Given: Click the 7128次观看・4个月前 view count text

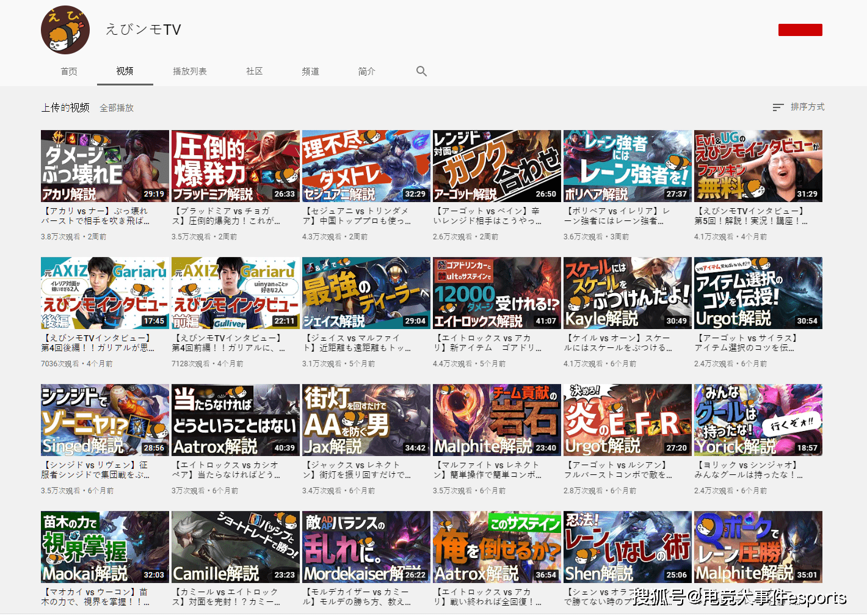Looking at the screenshot, I should (x=208, y=364).
